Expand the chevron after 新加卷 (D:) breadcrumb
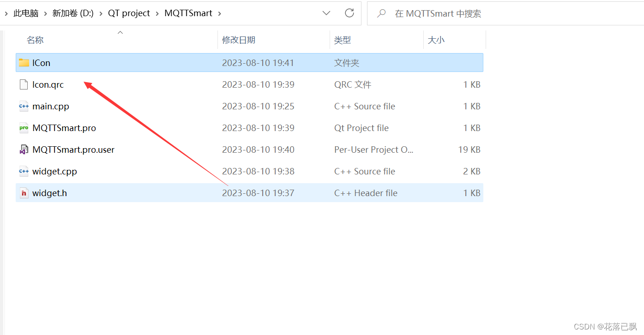Screen dimensions: 644x335 (101, 13)
